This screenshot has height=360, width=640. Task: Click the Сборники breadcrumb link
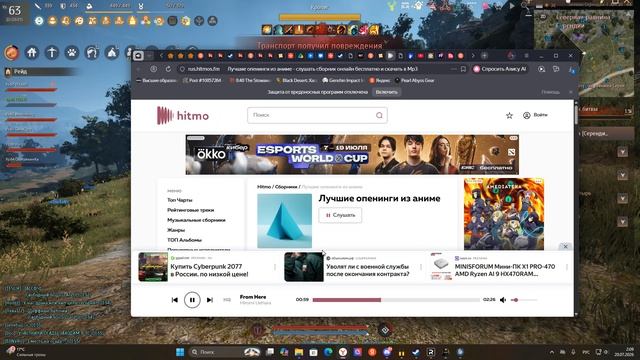pos(286,187)
